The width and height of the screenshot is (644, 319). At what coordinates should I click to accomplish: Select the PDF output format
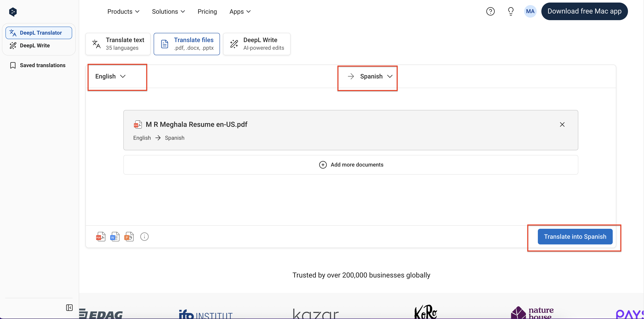100,236
